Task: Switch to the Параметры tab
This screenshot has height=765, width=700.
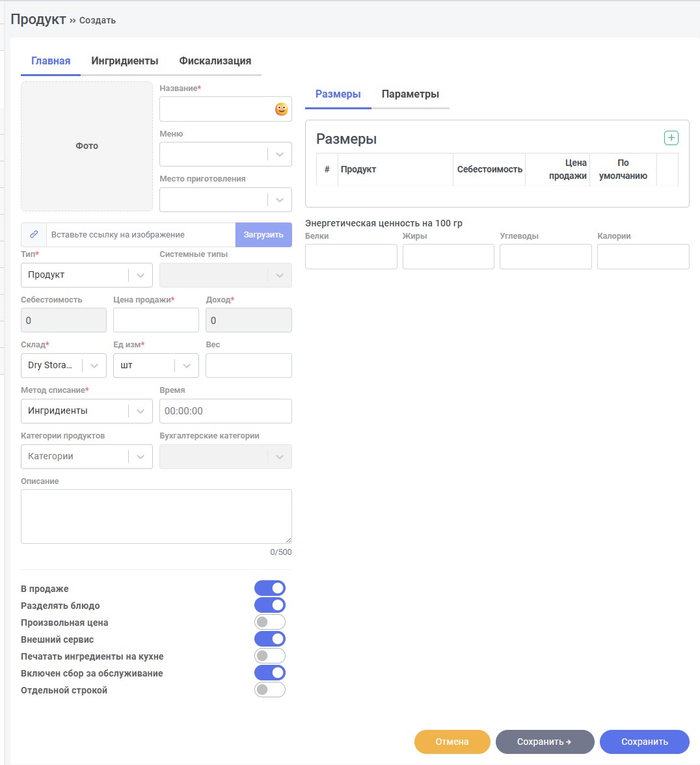Action: pyautogui.click(x=411, y=94)
